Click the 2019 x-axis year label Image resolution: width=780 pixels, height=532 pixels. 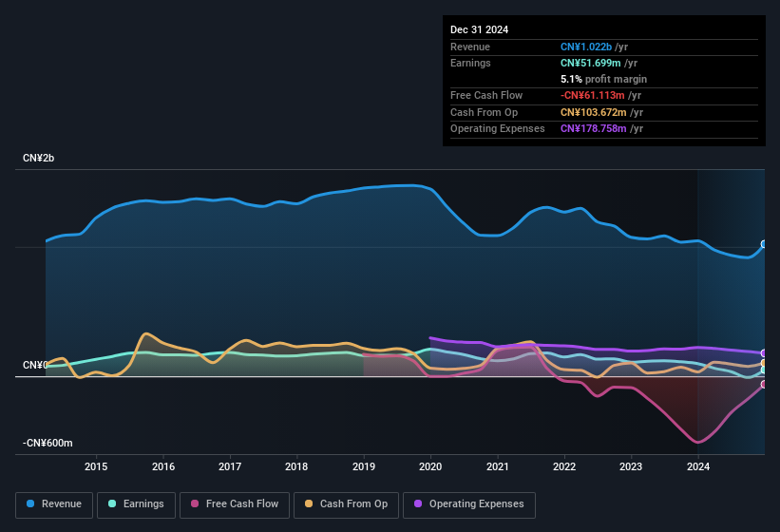[364, 466]
